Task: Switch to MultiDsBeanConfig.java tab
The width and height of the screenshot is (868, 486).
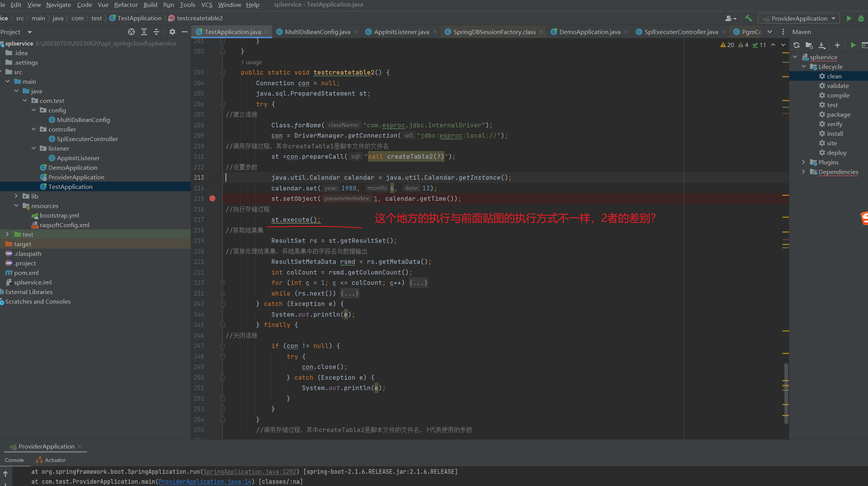Action: [317, 32]
